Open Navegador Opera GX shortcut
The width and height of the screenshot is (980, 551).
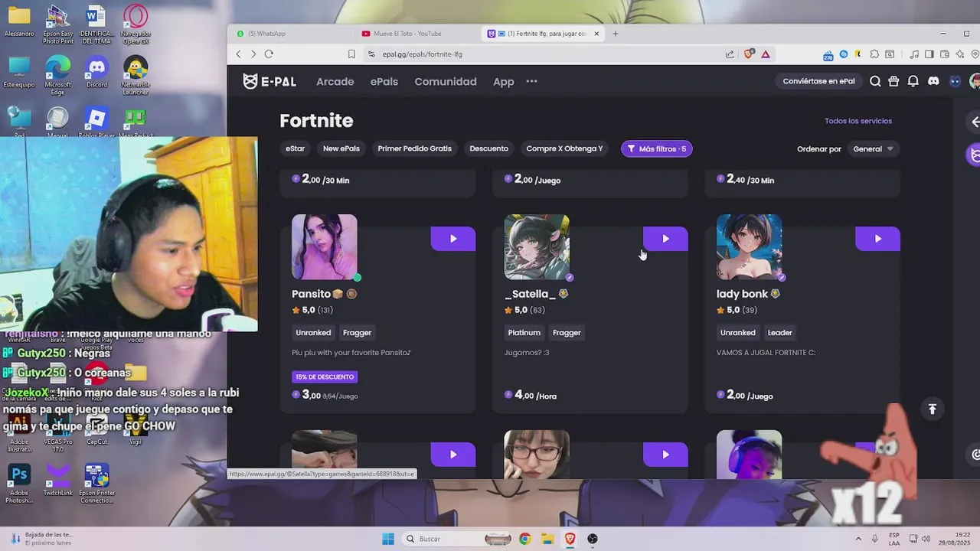136,24
